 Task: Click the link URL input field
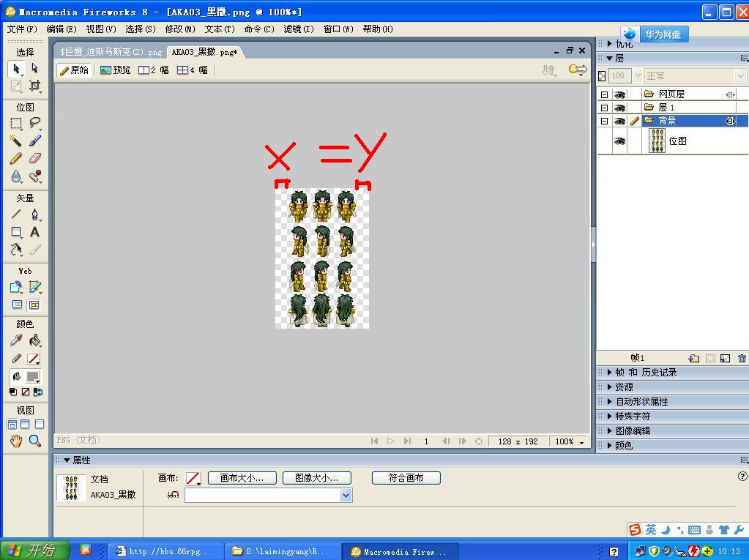tap(269, 495)
